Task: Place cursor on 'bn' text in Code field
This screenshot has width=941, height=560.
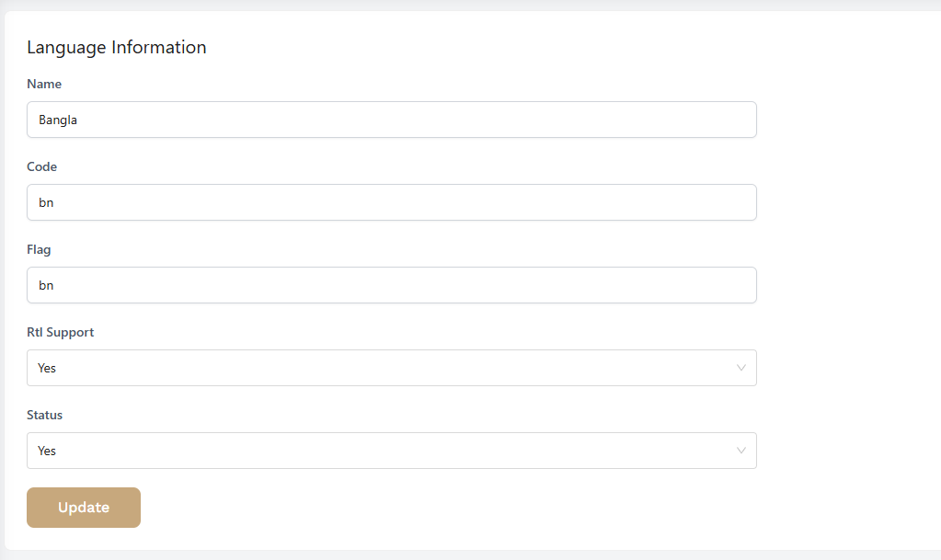Action: 46,203
